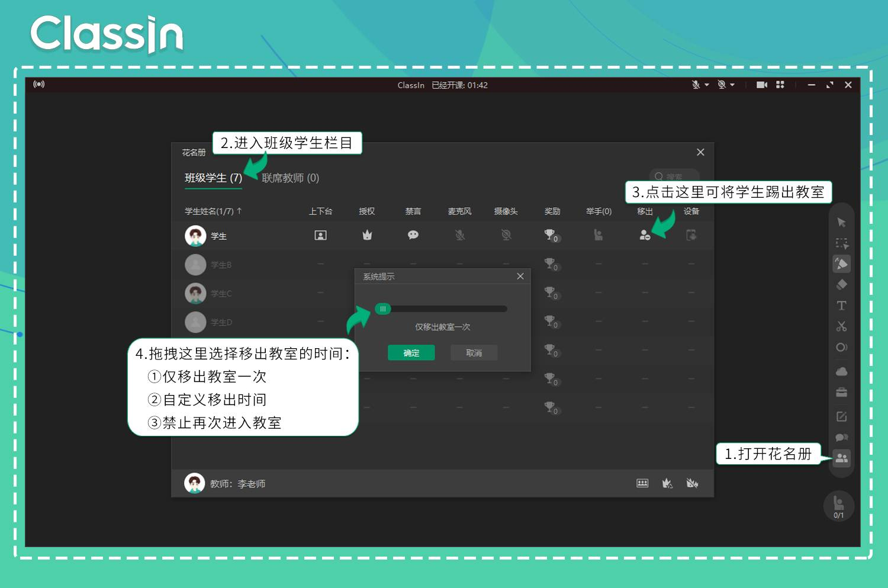Toggle the microphone for 学生

tap(460, 236)
